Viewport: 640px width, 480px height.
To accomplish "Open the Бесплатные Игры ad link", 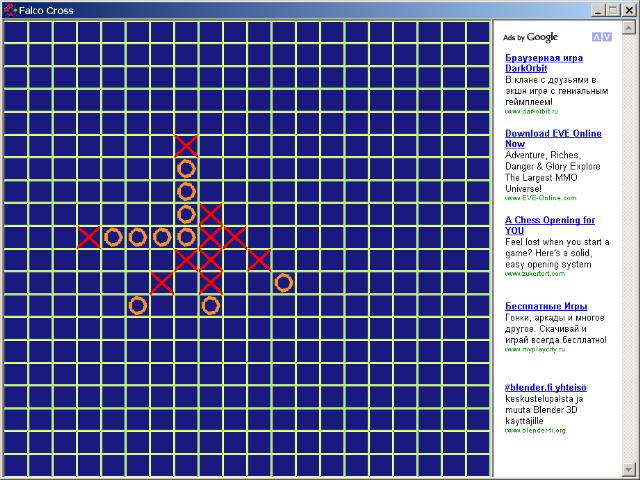I will 546,307.
